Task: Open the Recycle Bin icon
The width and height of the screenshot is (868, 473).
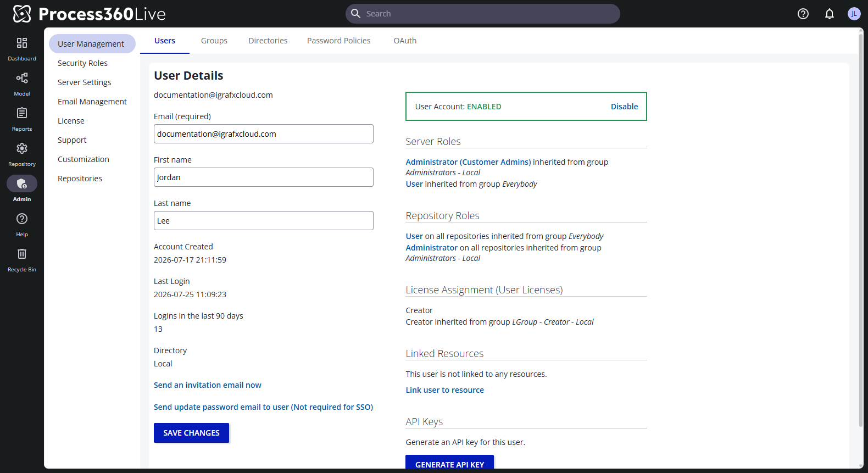Action: [22, 254]
